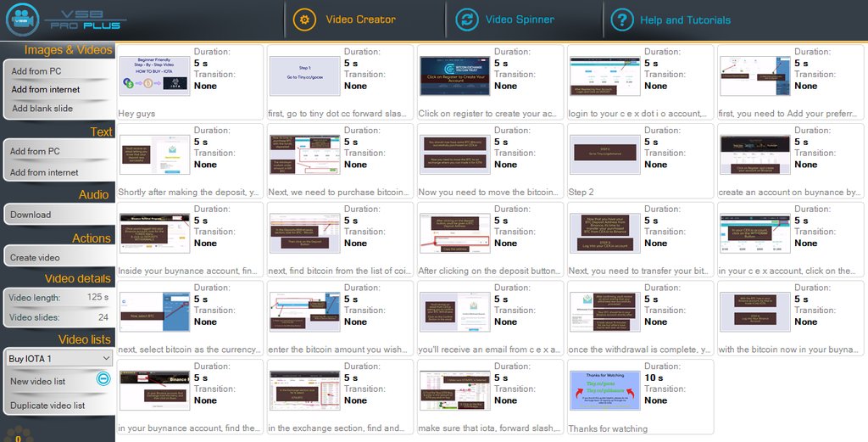Screen dimensions: 868x442
Task: Click the Help and Tutorials question mark icon
Action: (x=621, y=20)
